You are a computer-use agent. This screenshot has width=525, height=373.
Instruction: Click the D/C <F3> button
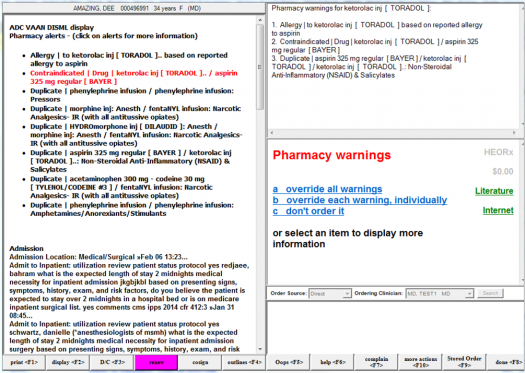point(112,362)
